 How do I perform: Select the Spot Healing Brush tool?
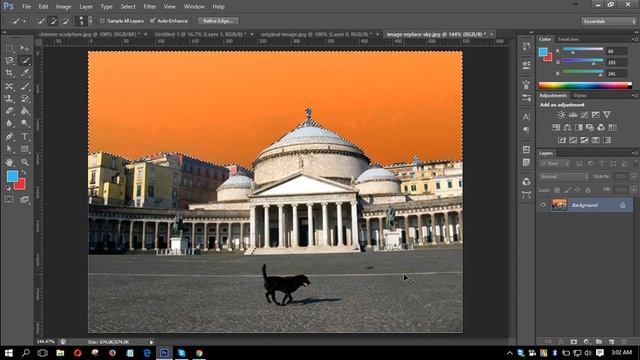tap(9, 86)
